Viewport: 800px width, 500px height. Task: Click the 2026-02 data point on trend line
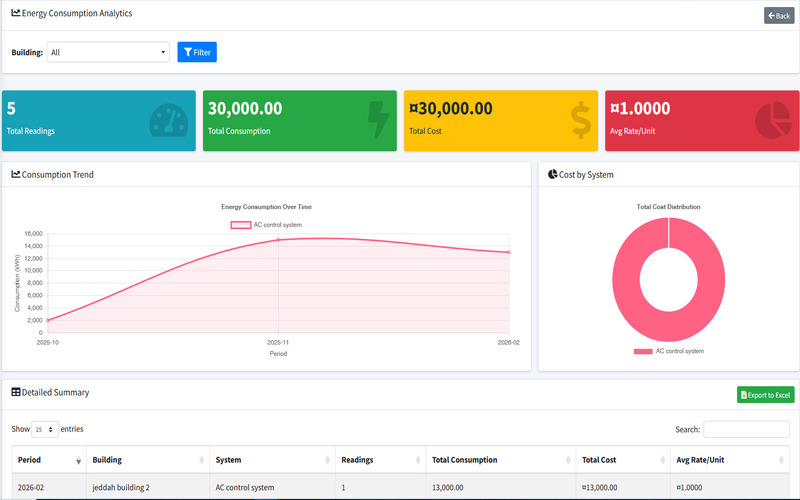[509, 252]
